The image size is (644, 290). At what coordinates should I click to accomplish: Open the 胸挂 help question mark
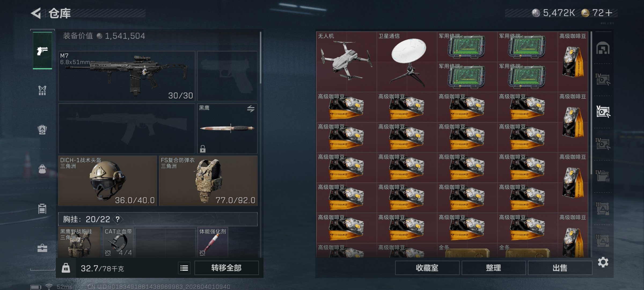coord(118,219)
